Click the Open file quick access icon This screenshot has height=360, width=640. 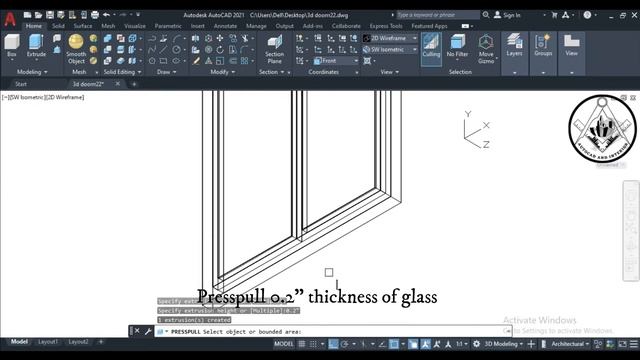coord(38,15)
